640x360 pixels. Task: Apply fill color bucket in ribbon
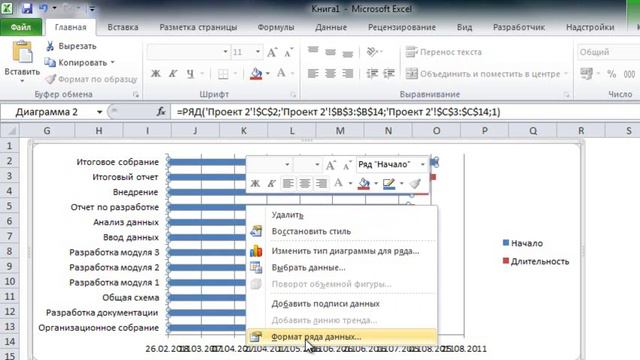pos(256,74)
